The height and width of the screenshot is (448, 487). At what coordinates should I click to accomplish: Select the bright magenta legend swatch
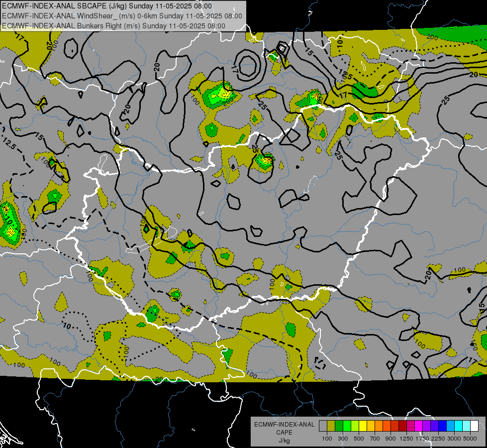click(x=419, y=426)
